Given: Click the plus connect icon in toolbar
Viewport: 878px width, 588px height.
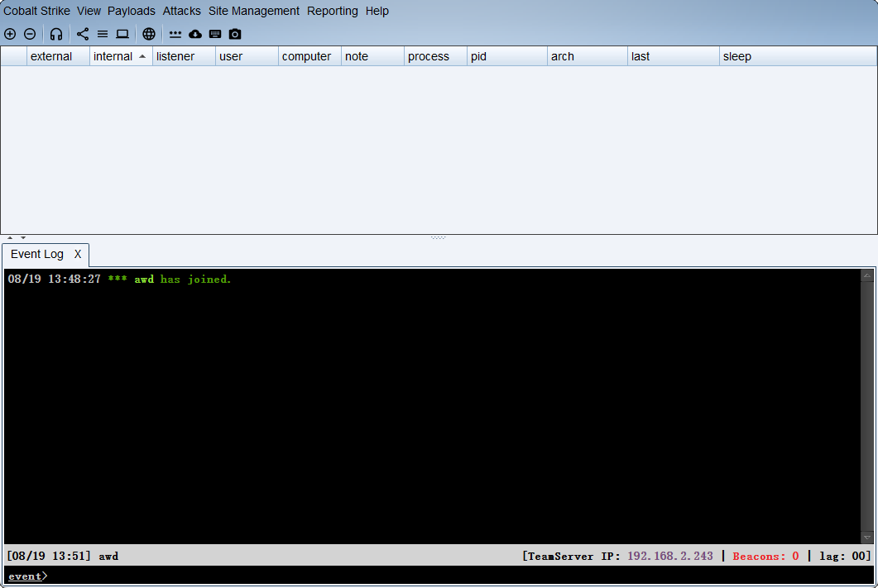Looking at the screenshot, I should click(x=10, y=34).
